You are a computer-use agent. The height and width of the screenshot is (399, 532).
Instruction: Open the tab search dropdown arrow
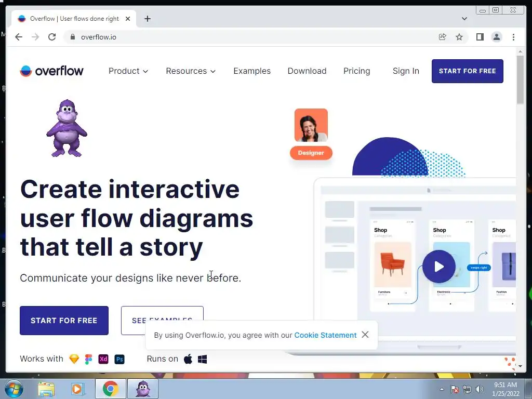pos(464,19)
